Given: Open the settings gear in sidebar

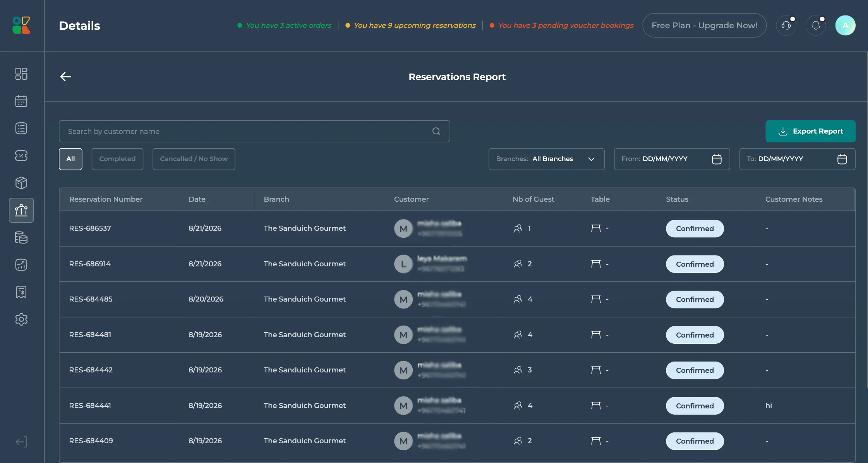Looking at the screenshot, I should [21, 319].
